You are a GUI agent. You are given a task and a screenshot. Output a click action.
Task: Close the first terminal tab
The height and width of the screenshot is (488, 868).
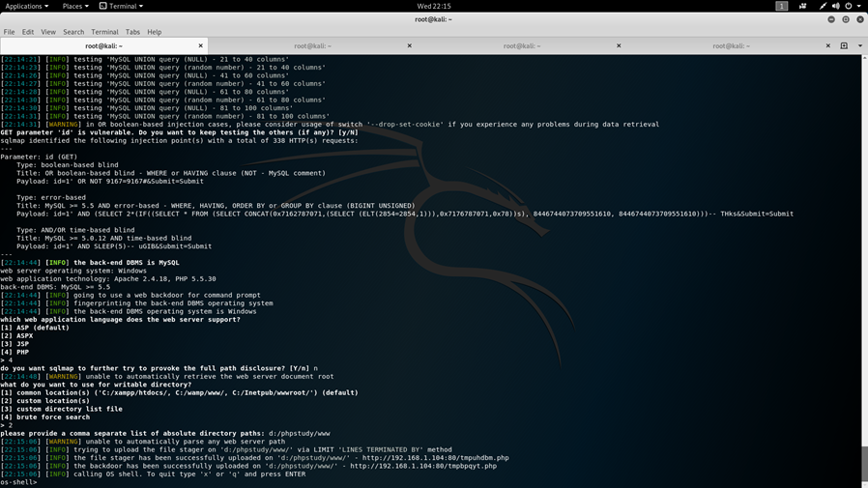(200, 46)
